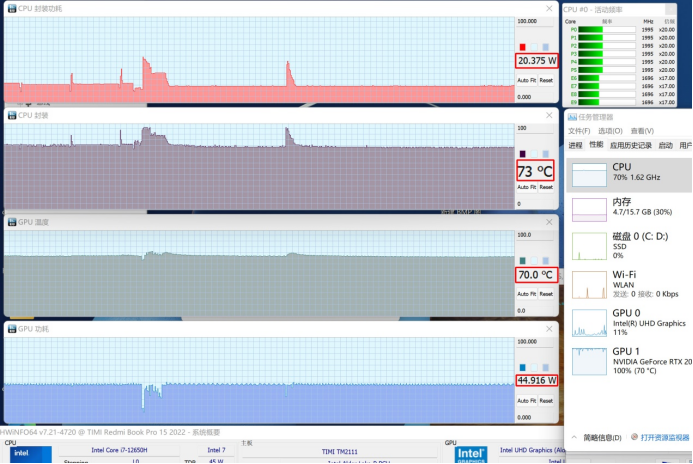Click the dark purple swatch in CPU 封装 graph
This screenshot has height=464, width=693.
522,154
